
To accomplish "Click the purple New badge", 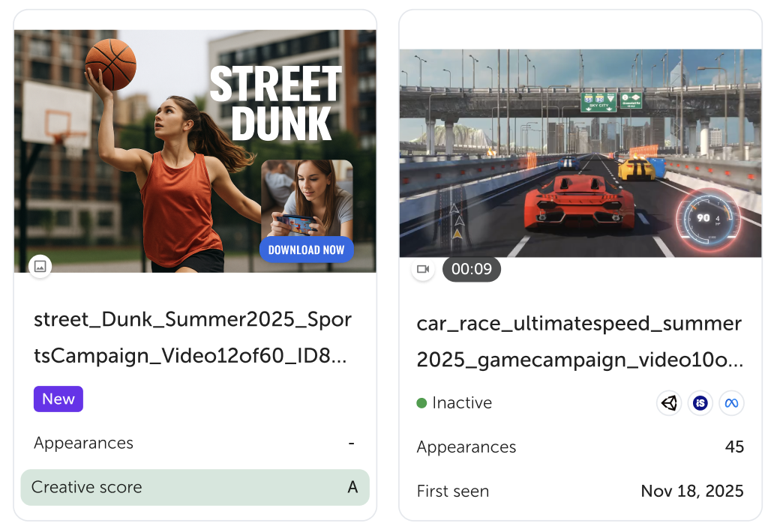I will pyautogui.click(x=58, y=399).
